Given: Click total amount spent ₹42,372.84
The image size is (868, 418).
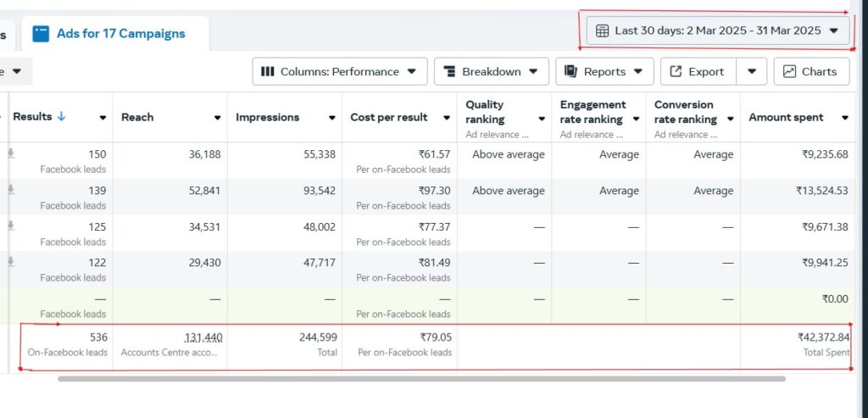Looking at the screenshot, I should [823, 337].
